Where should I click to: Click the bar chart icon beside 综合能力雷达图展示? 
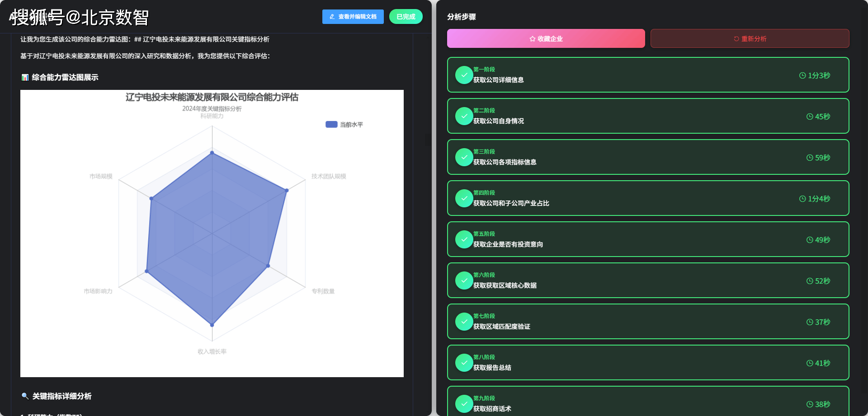(x=25, y=78)
